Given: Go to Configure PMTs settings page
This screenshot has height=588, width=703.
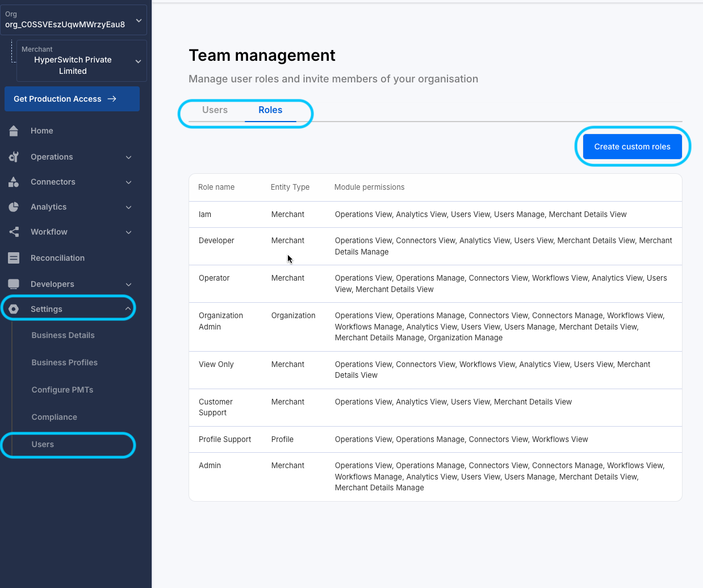Looking at the screenshot, I should pos(62,390).
